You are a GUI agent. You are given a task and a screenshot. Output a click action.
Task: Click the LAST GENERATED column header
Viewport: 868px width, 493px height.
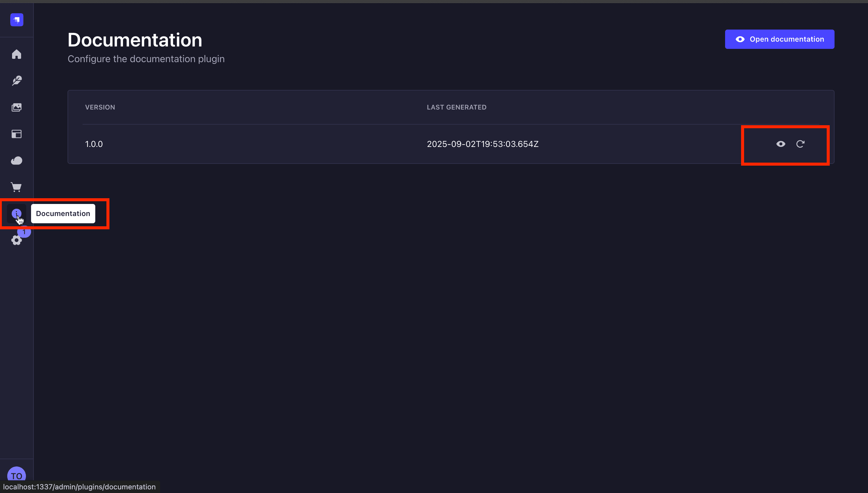456,107
